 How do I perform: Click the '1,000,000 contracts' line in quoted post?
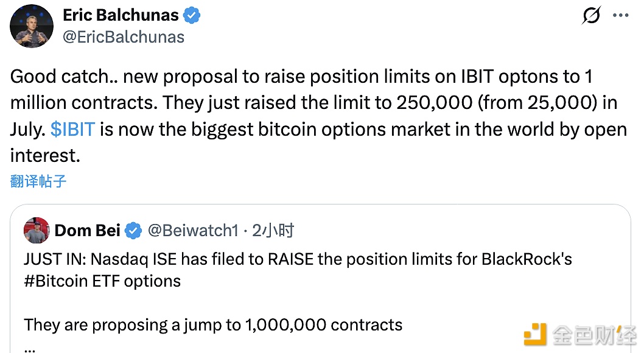click(x=213, y=324)
